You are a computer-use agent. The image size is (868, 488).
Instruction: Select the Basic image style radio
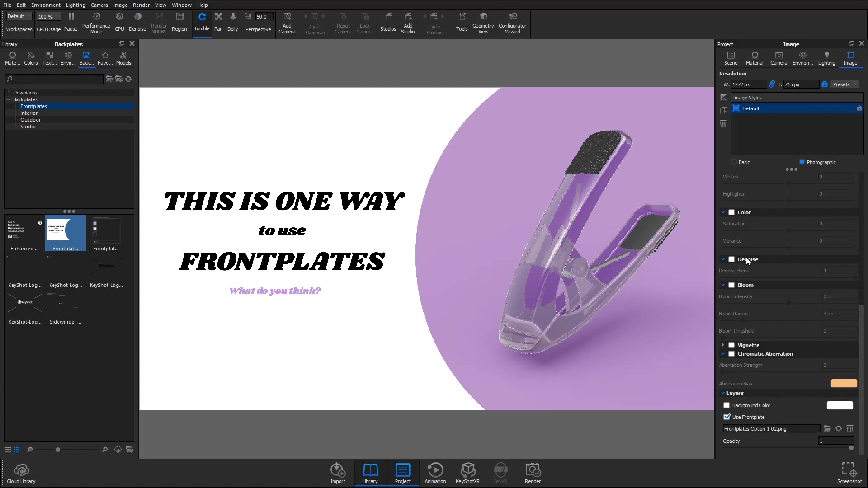[x=734, y=162]
